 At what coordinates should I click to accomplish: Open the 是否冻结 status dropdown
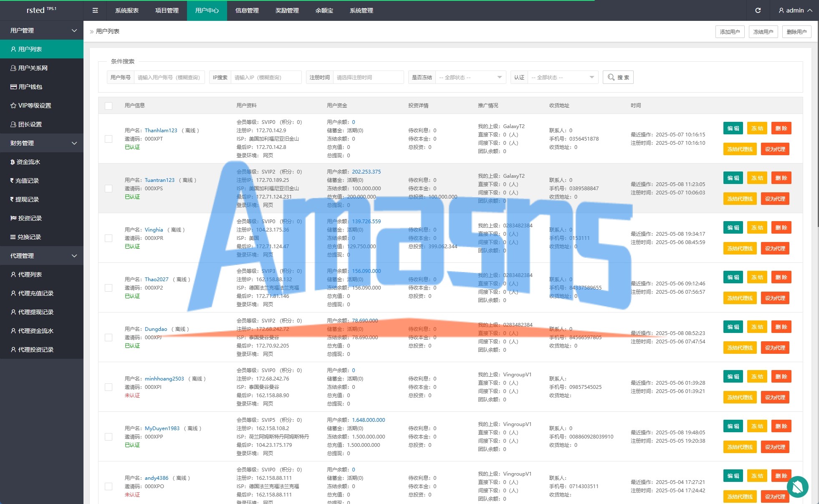pos(470,77)
